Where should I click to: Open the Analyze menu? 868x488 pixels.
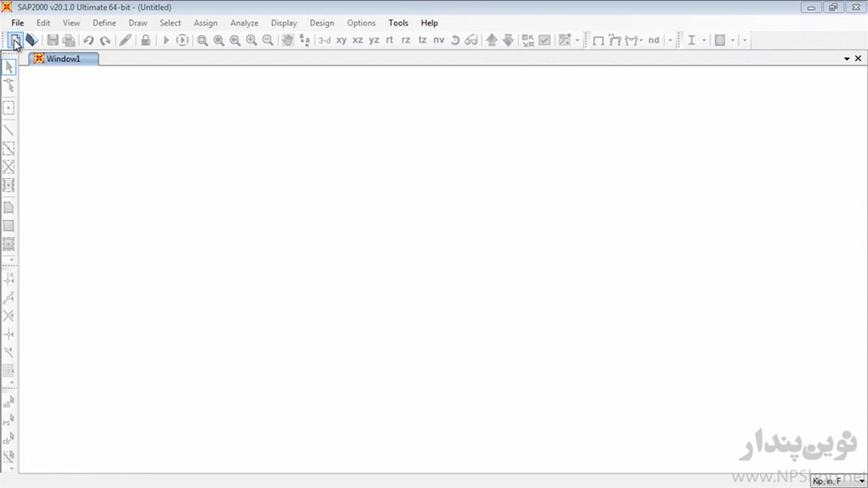click(x=244, y=23)
